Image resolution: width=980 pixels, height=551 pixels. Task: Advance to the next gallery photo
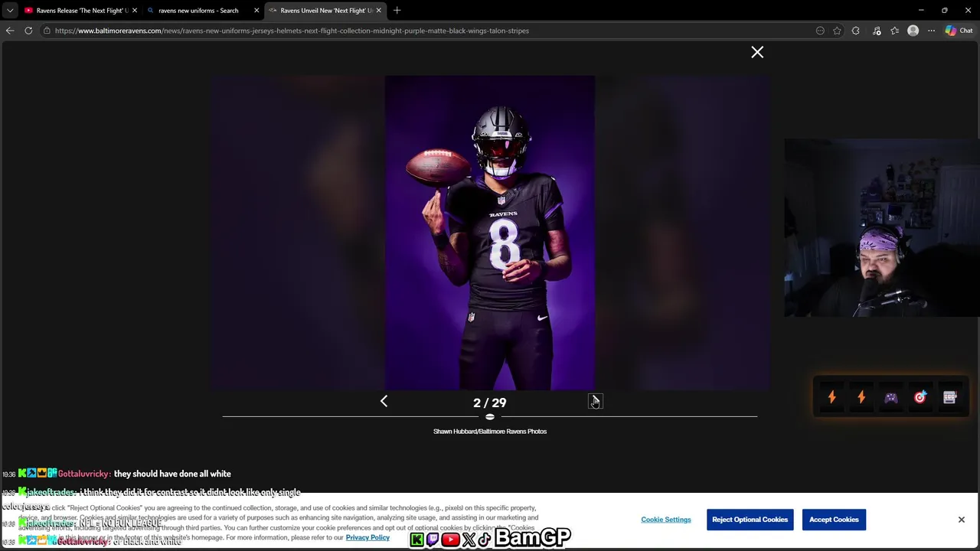596,401
